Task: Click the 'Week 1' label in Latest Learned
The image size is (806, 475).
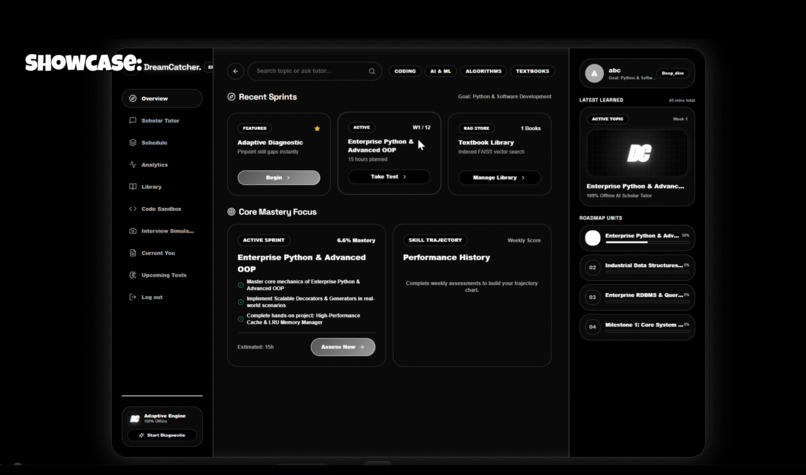Action: [x=680, y=119]
